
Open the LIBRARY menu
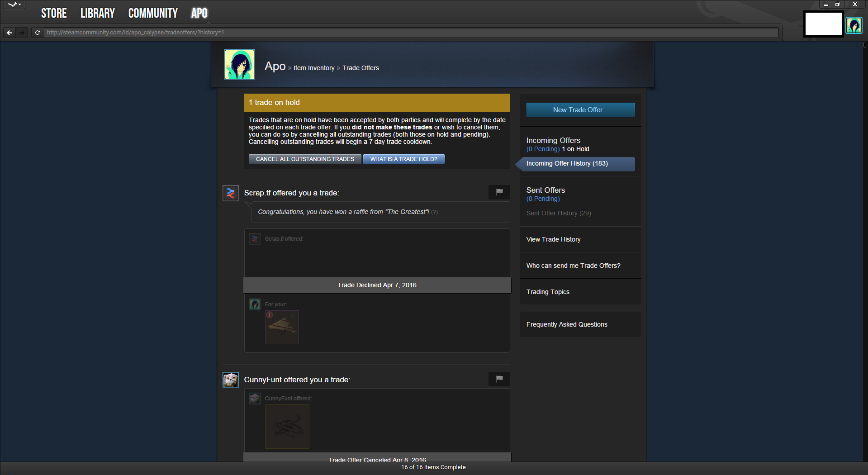point(97,13)
